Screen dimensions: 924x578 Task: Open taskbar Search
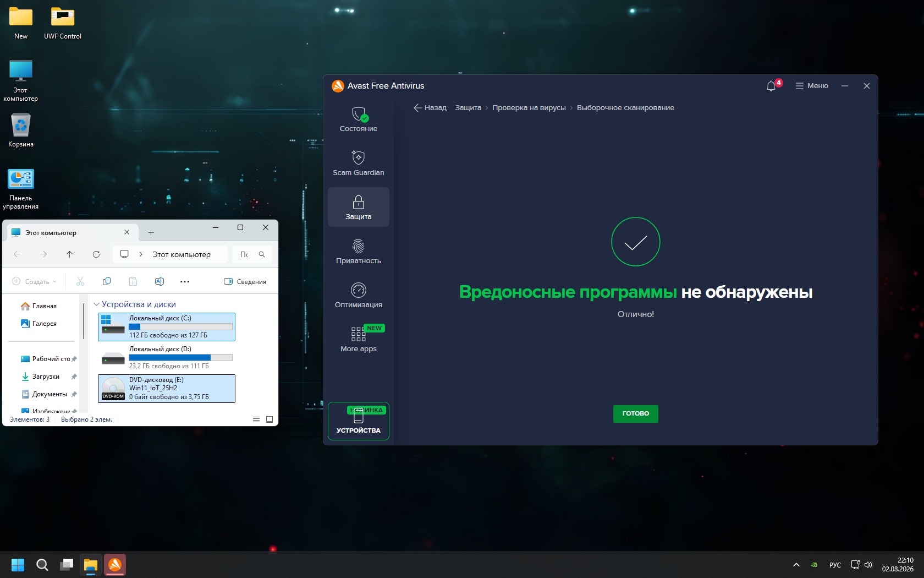[x=42, y=565]
